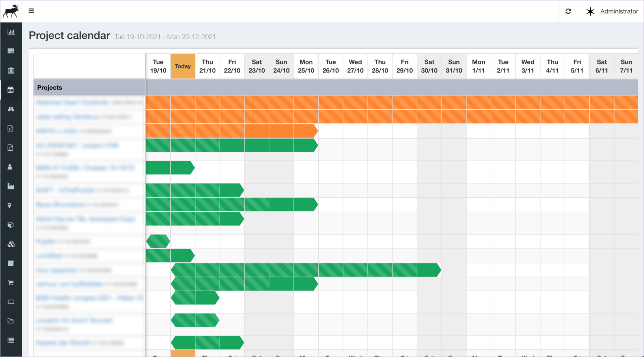644x357 pixels.
Task: Open the first project link in the list
Action: [70, 102]
